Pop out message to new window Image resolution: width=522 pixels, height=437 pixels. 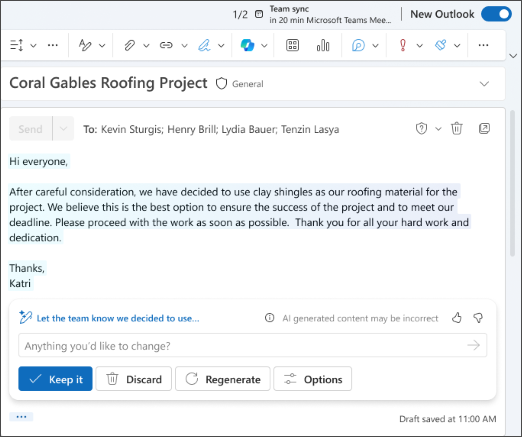pos(484,128)
